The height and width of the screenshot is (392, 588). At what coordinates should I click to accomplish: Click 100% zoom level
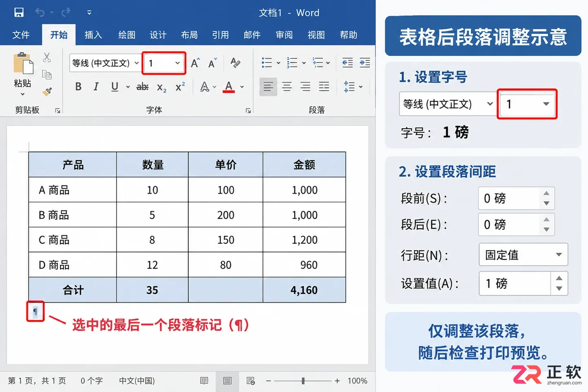pos(357,381)
